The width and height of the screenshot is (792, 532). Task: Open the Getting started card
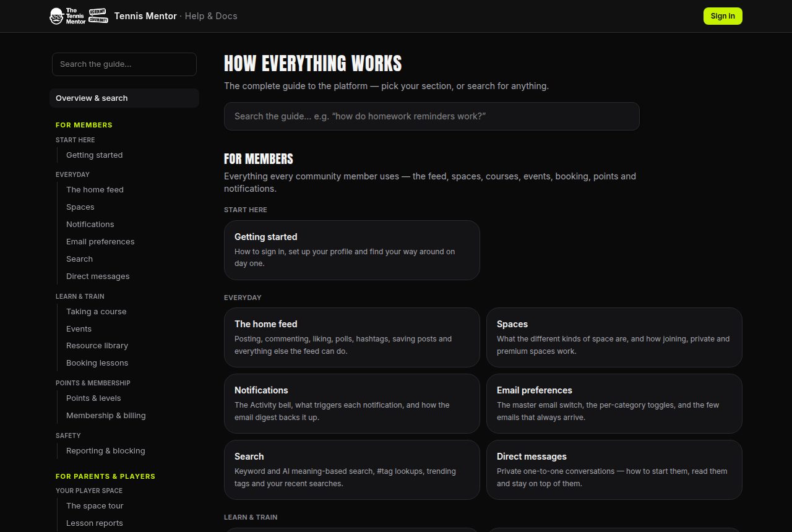pyautogui.click(x=351, y=250)
